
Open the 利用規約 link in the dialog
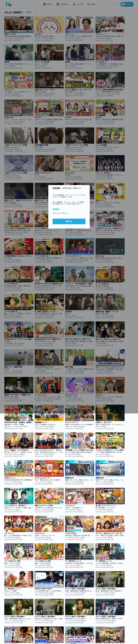(x=56, y=209)
